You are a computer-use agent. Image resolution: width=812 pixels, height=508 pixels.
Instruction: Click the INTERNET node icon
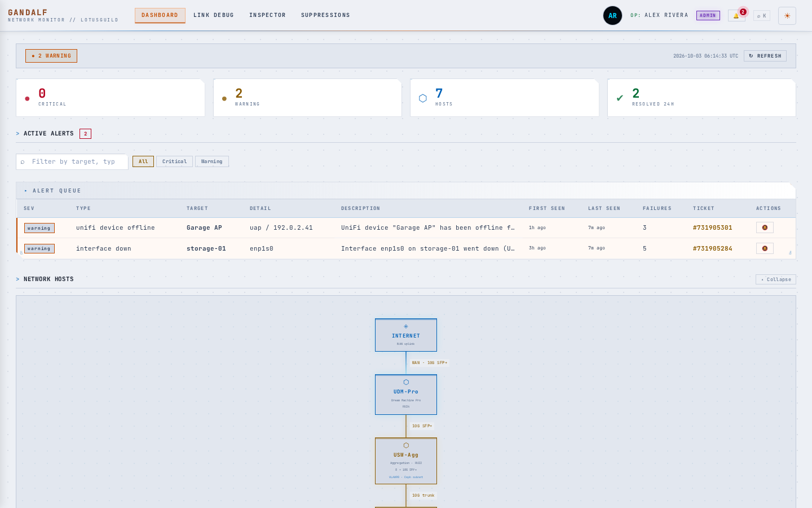(406, 326)
